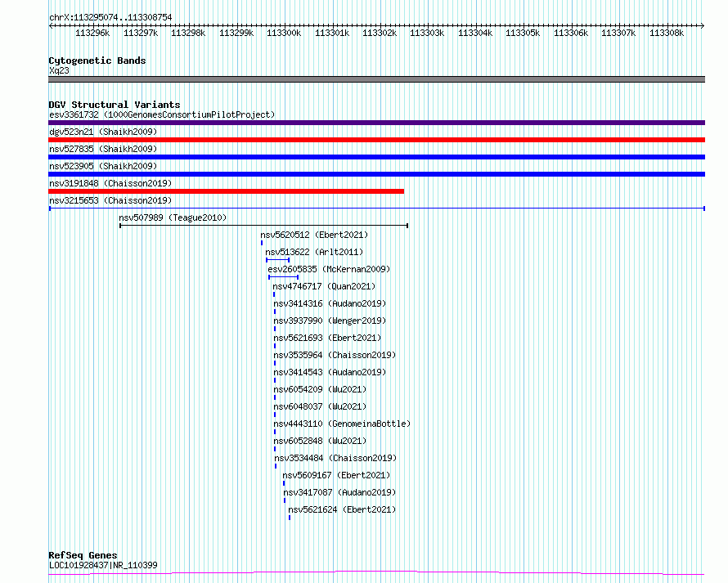Open variant nsv5621693 (Ebert2021) label
Viewport: 728px width, 583px height.
tap(327, 338)
